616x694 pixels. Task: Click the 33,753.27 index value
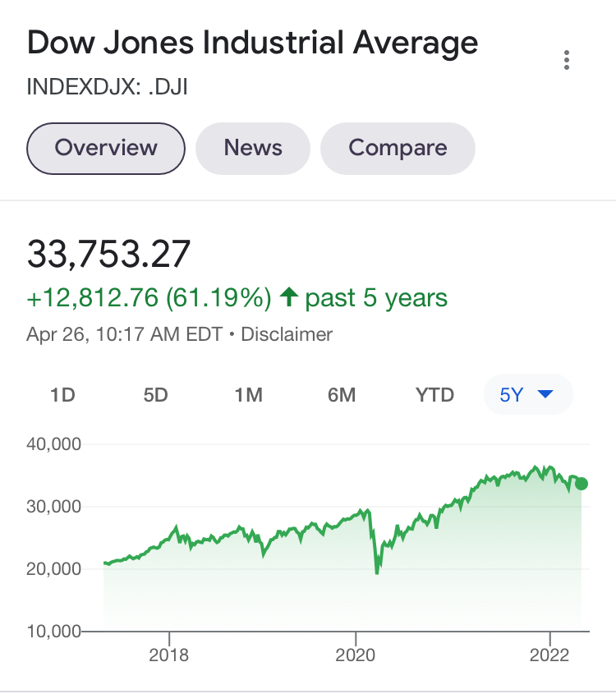click(x=109, y=254)
